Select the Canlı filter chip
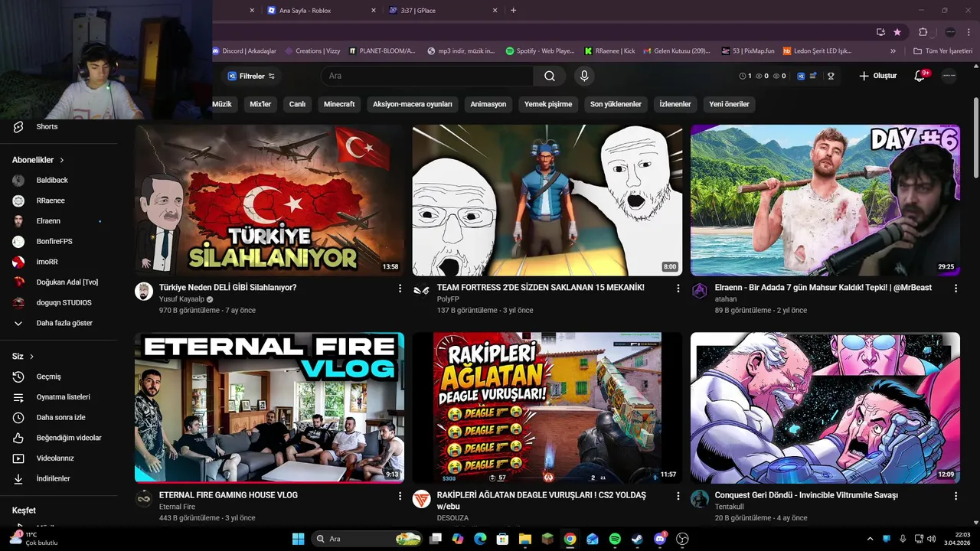Image resolution: width=980 pixels, height=551 pixels. point(297,104)
